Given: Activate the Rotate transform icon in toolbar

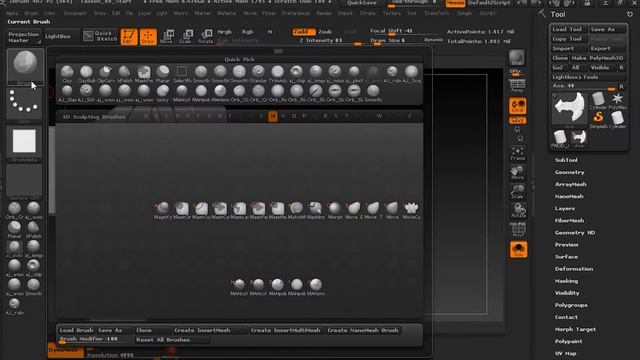Looking at the screenshot, I should (205, 36).
